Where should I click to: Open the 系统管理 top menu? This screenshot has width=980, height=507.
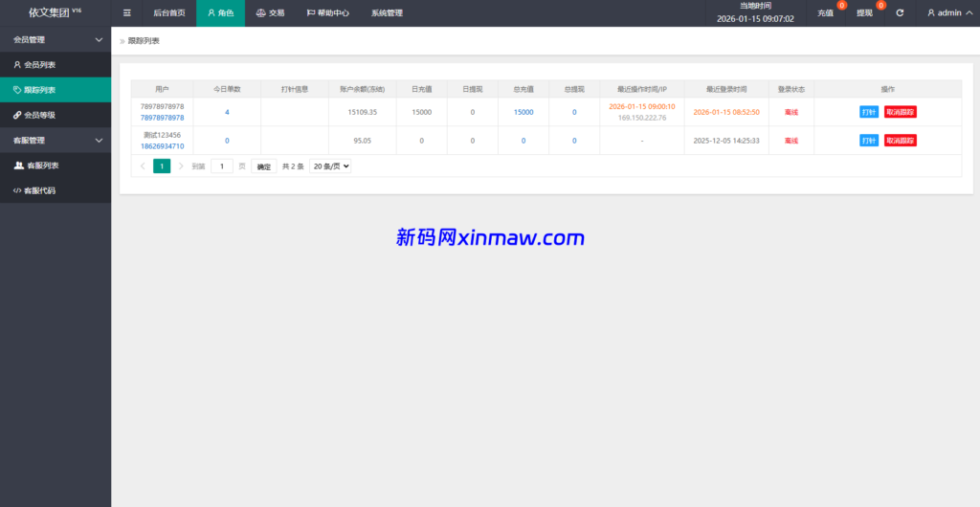(x=387, y=12)
